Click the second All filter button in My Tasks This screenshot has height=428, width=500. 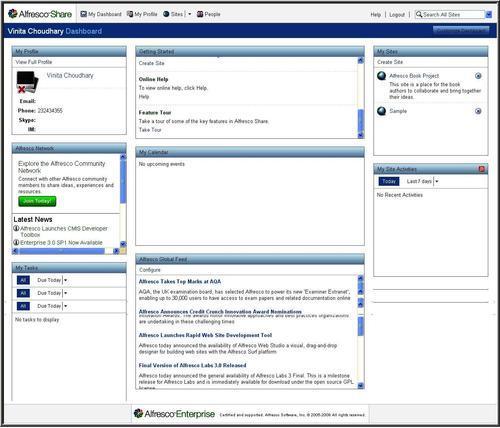(x=23, y=293)
